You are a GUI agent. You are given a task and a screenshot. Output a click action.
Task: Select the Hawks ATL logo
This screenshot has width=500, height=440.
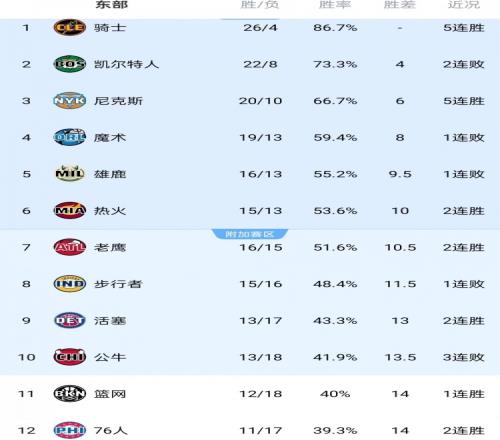[70, 247]
